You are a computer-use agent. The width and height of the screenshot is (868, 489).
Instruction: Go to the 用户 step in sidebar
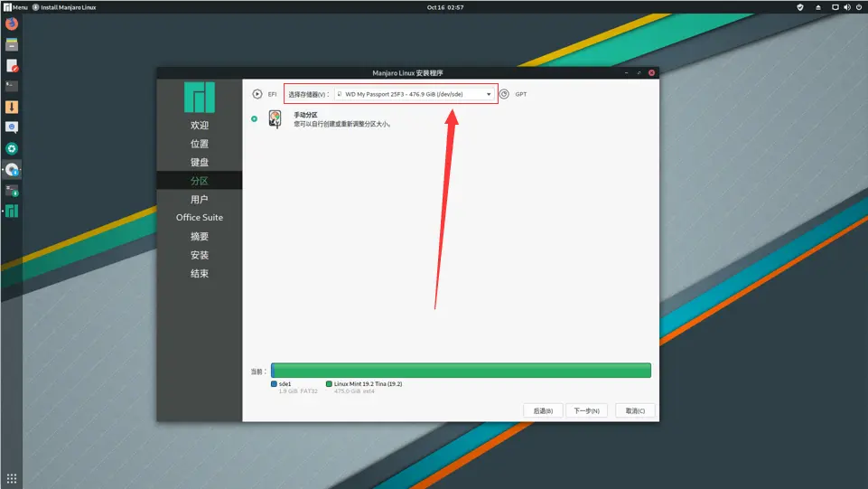click(200, 200)
